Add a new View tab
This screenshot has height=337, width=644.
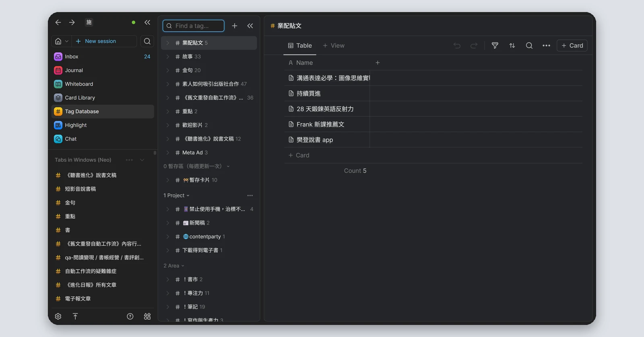[334, 45]
